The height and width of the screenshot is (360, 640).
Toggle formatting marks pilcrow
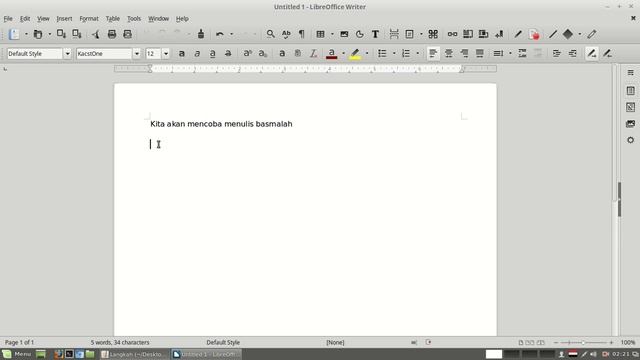coord(302,34)
